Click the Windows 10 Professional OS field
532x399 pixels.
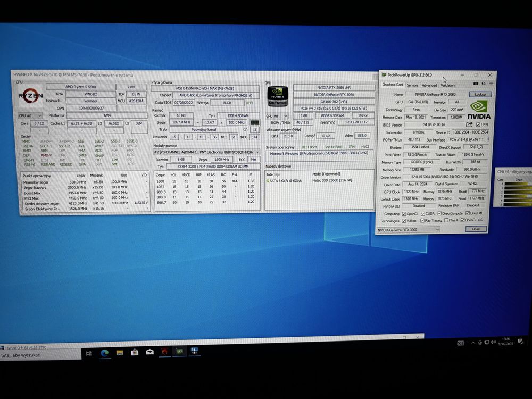click(319, 155)
